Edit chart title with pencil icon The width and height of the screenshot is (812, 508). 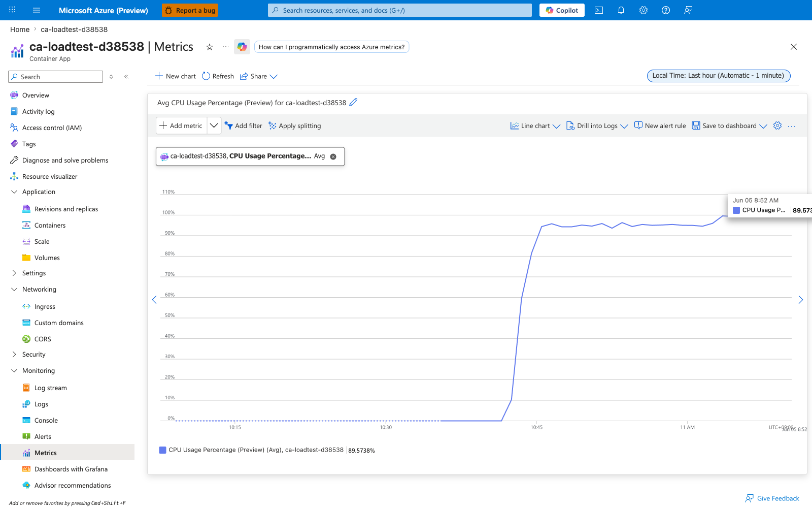[x=354, y=102]
